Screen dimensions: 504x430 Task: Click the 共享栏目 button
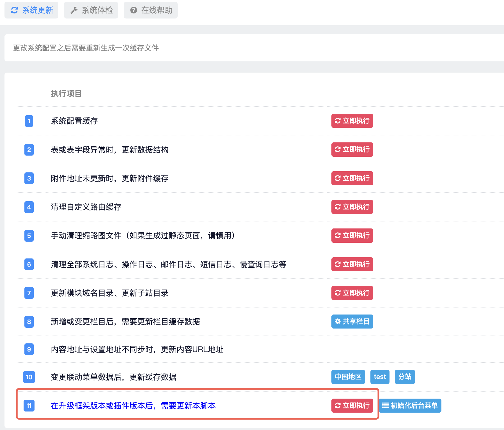tap(352, 322)
